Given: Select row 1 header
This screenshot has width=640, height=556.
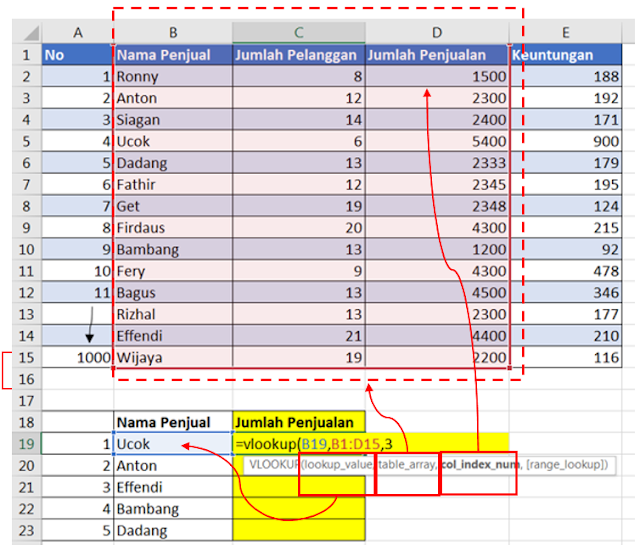Looking at the screenshot, I should [x=27, y=55].
